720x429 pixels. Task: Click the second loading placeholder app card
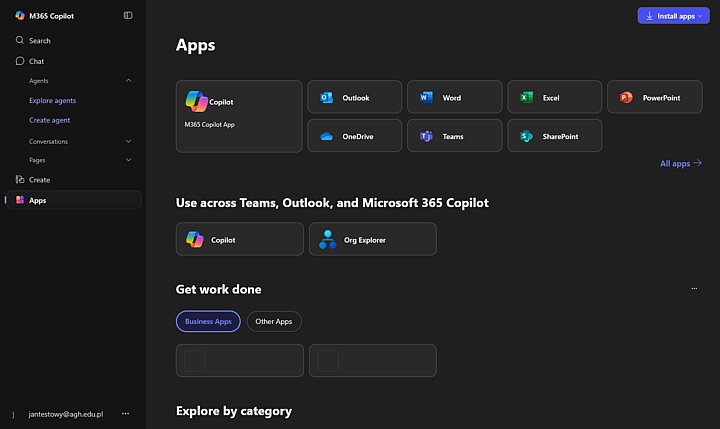click(x=373, y=361)
